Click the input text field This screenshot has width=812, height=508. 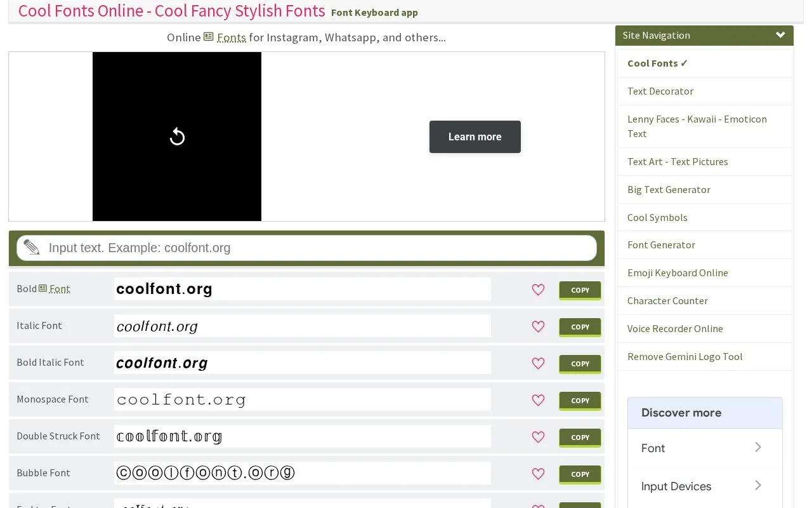coord(306,248)
